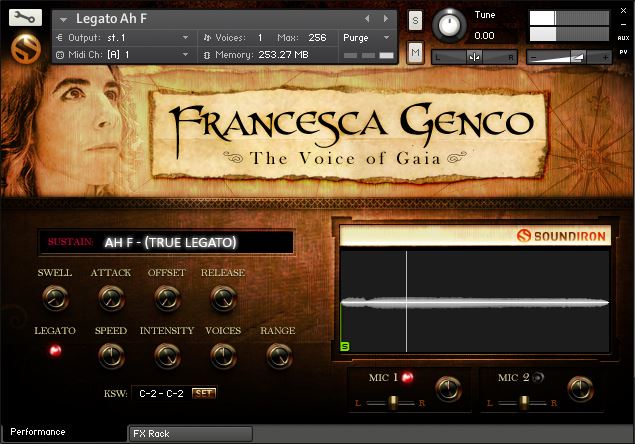Click the Attack knob

111,297
